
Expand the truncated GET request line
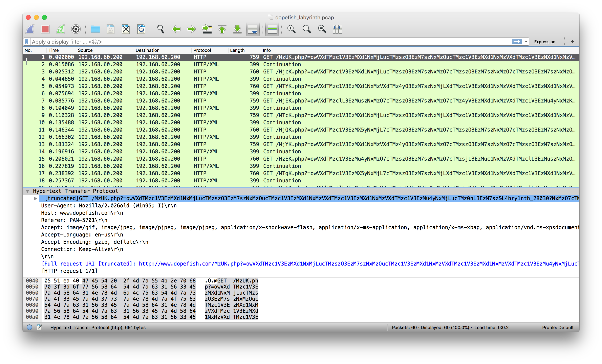35,198
